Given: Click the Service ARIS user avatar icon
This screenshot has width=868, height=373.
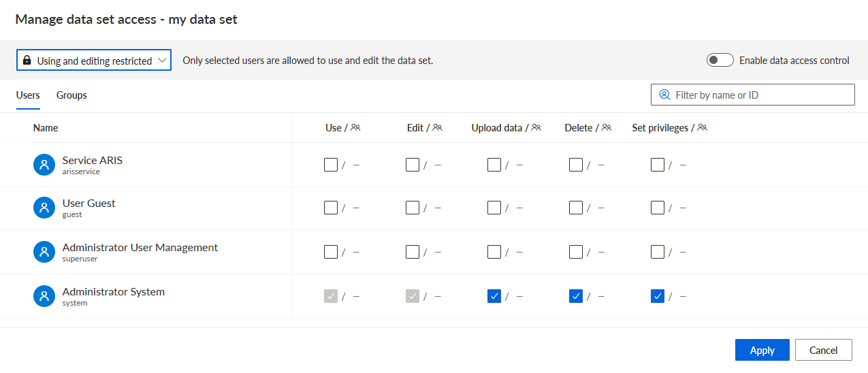Looking at the screenshot, I should point(44,165).
